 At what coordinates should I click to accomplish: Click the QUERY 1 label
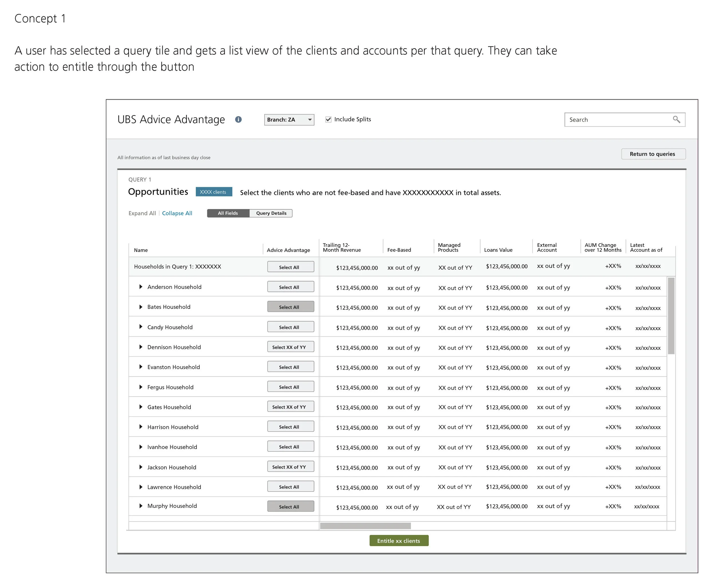pos(139,179)
